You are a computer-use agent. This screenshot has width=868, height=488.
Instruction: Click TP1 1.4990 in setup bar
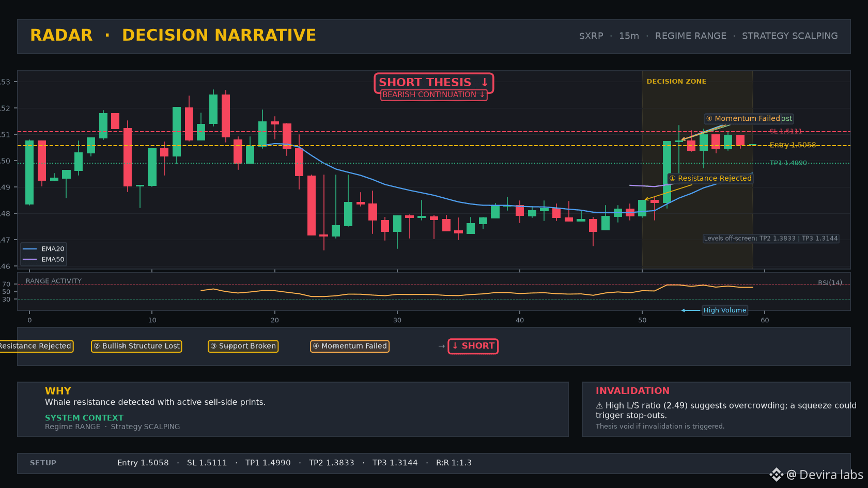coord(268,463)
